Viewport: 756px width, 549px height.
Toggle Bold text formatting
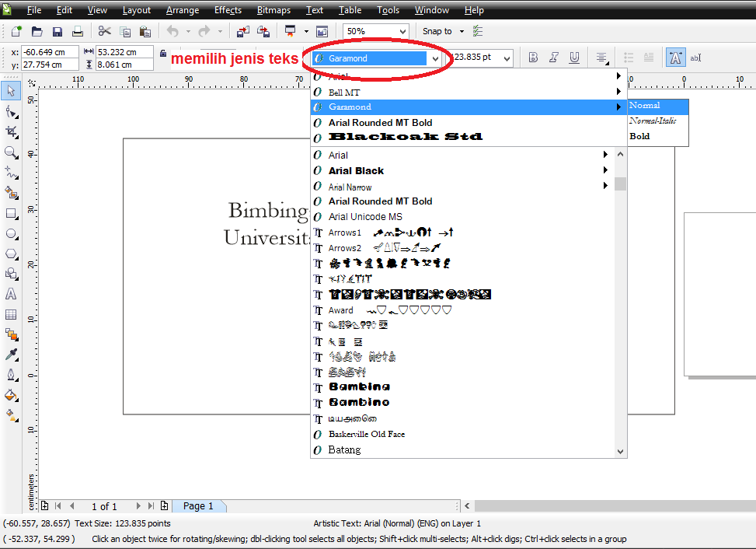coord(533,58)
